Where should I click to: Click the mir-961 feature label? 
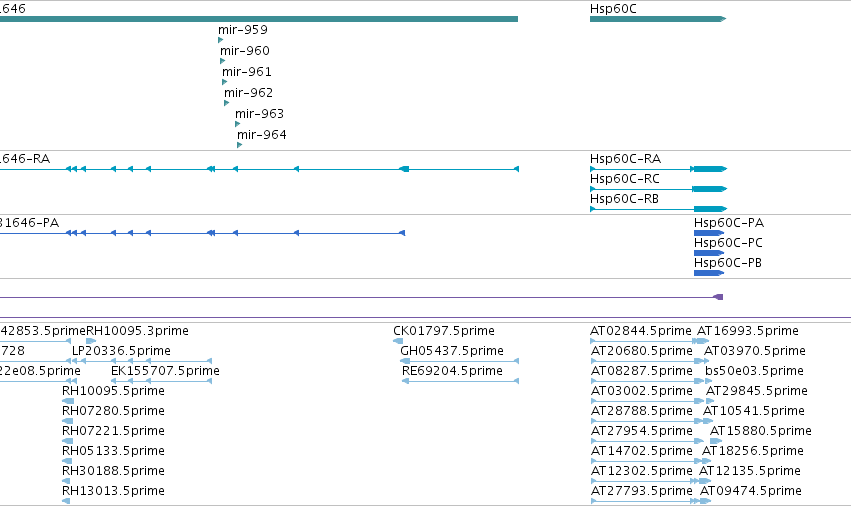coord(247,72)
